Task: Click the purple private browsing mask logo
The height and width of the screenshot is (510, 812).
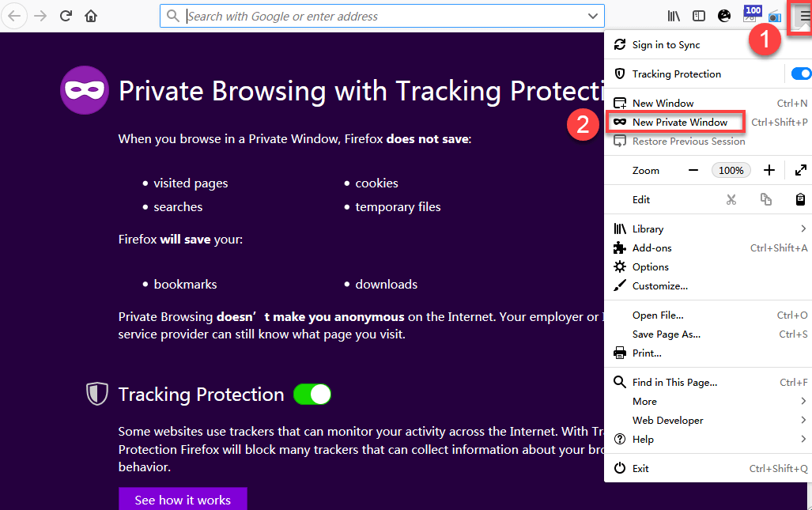Action: pos(85,90)
